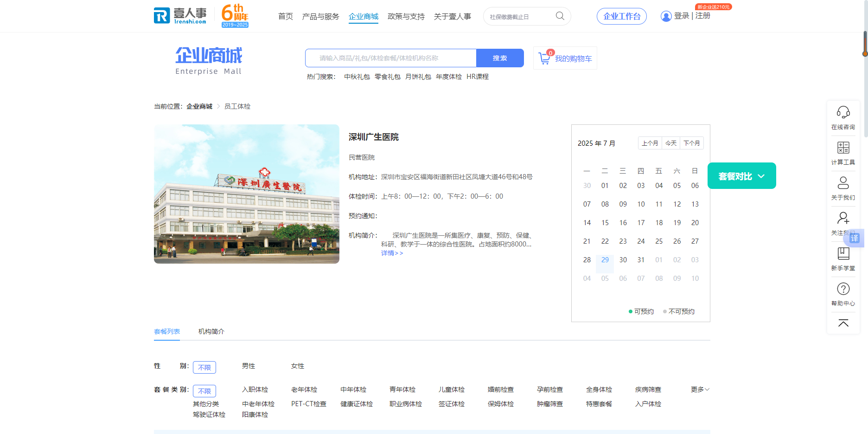This screenshot has width=868, height=434.
Task: Open 新手学堂 book icon
Action: pos(843,253)
